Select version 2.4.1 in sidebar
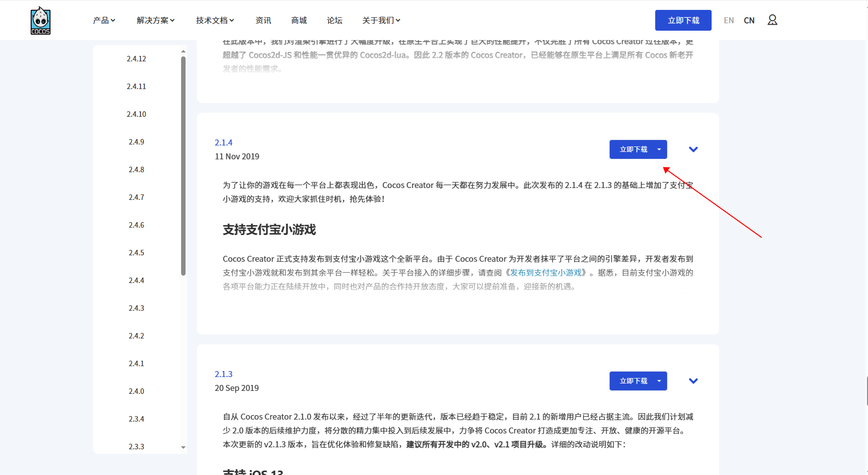868x475 pixels. click(x=137, y=363)
